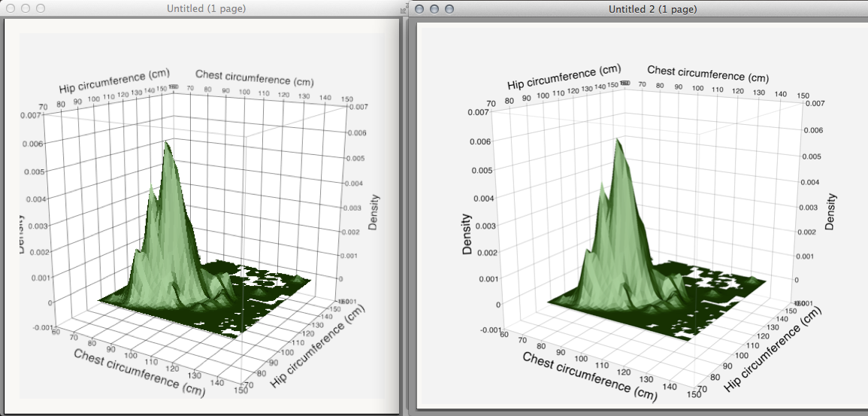Click left-side "Density" axis label in Untitled 2
This screenshot has height=416, width=868.
[x=467, y=234]
